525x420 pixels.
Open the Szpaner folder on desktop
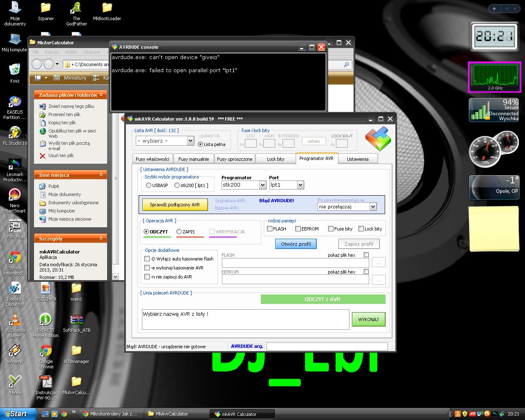pyautogui.click(x=46, y=11)
